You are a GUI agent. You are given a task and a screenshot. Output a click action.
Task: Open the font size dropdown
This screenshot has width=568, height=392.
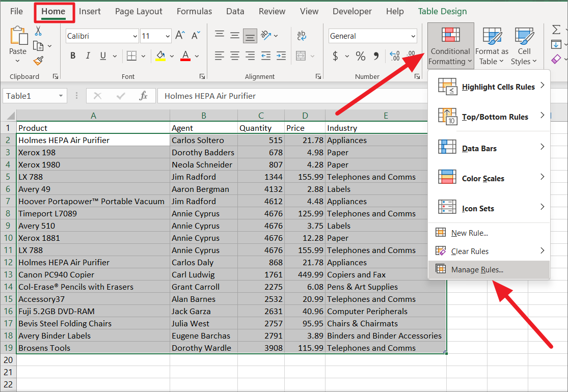tap(168, 36)
